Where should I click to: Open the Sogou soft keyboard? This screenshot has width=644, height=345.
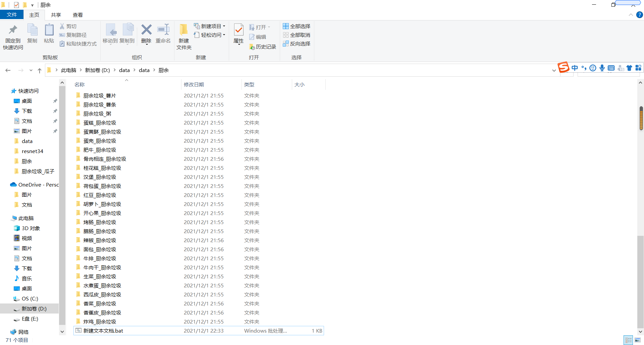click(x=611, y=68)
